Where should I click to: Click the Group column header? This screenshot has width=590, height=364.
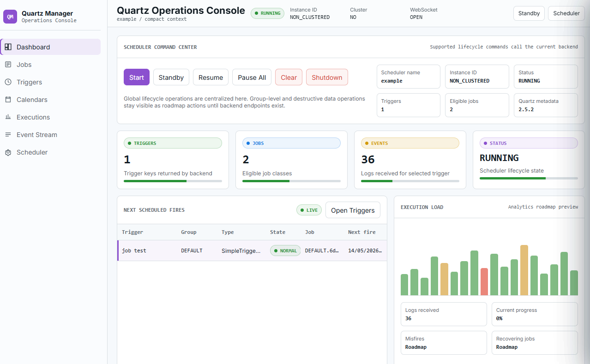189,232
